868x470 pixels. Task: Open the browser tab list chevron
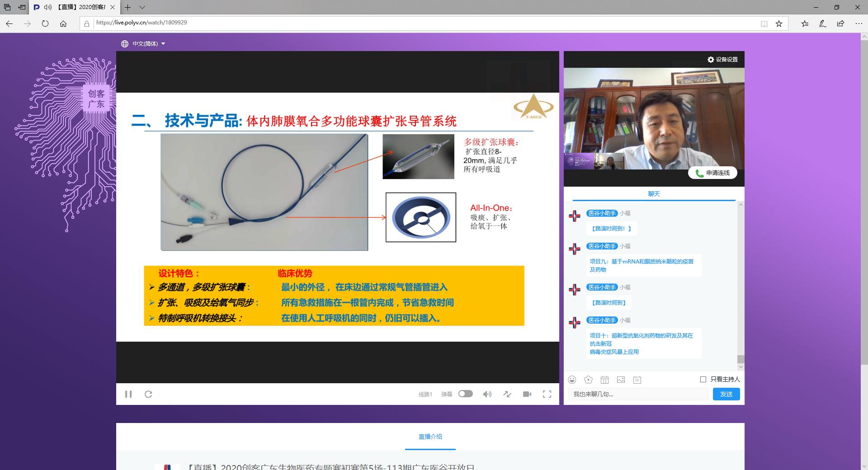pyautogui.click(x=142, y=7)
